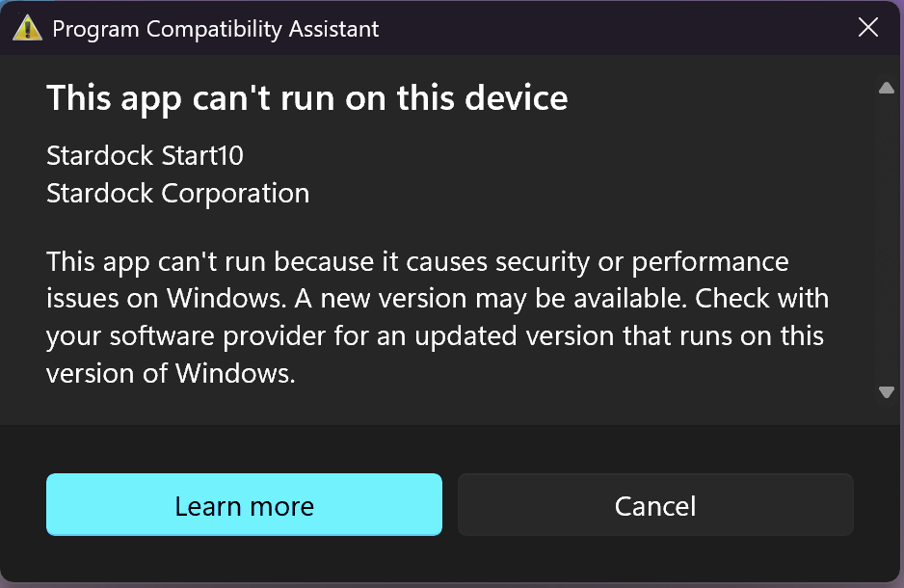904x588 pixels.
Task: Click the highlighted cyan Learn more control
Action: (x=244, y=505)
